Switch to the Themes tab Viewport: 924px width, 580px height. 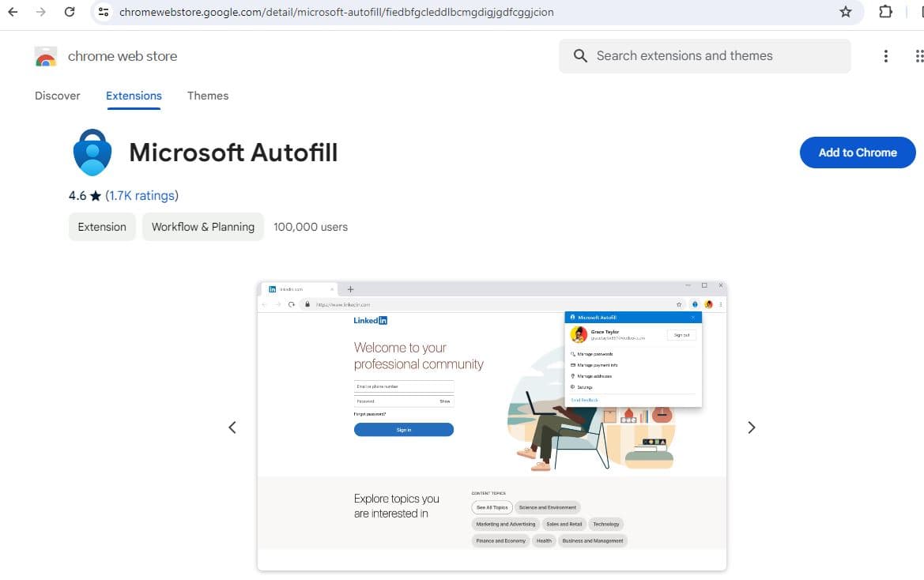click(207, 95)
